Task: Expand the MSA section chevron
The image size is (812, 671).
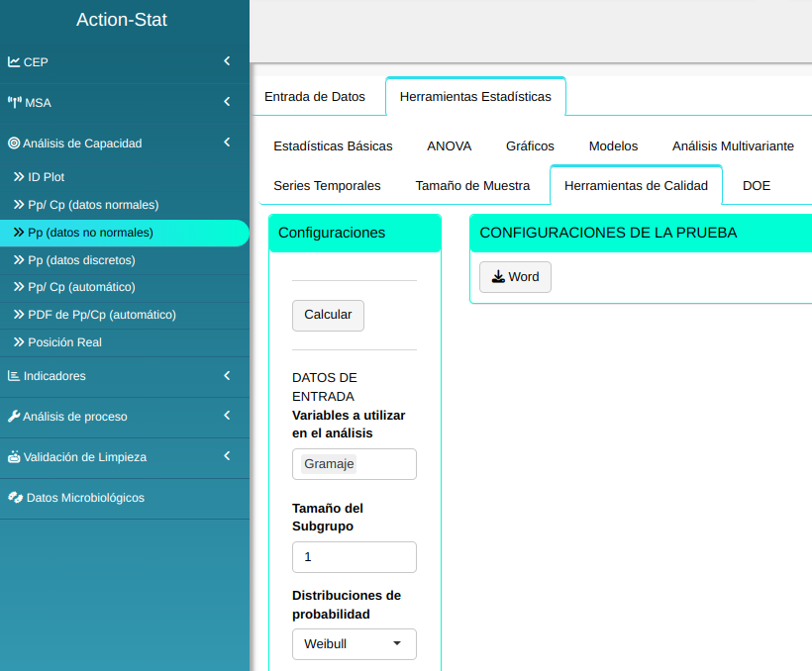Action: (227, 102)
